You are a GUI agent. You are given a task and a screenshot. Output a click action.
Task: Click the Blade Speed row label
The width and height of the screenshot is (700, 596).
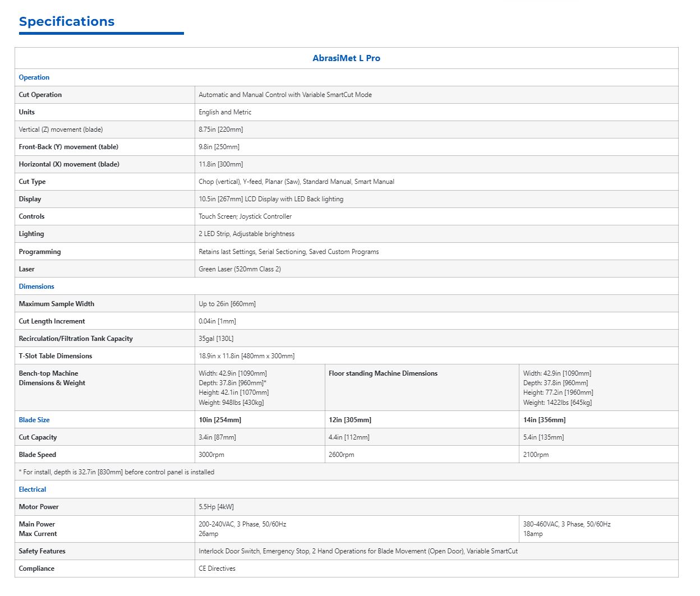pyautogui.click(x=38, y=455)
